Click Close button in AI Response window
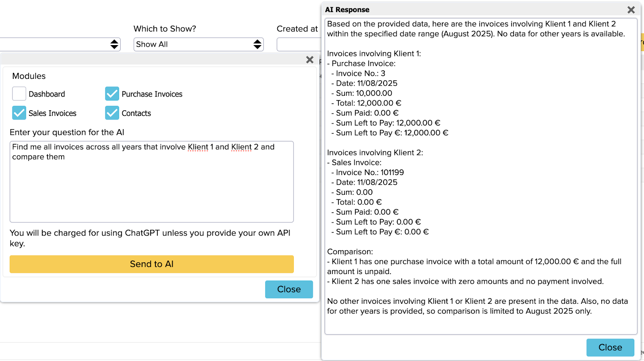Screen dimensions: 644x361 point(610,347)
